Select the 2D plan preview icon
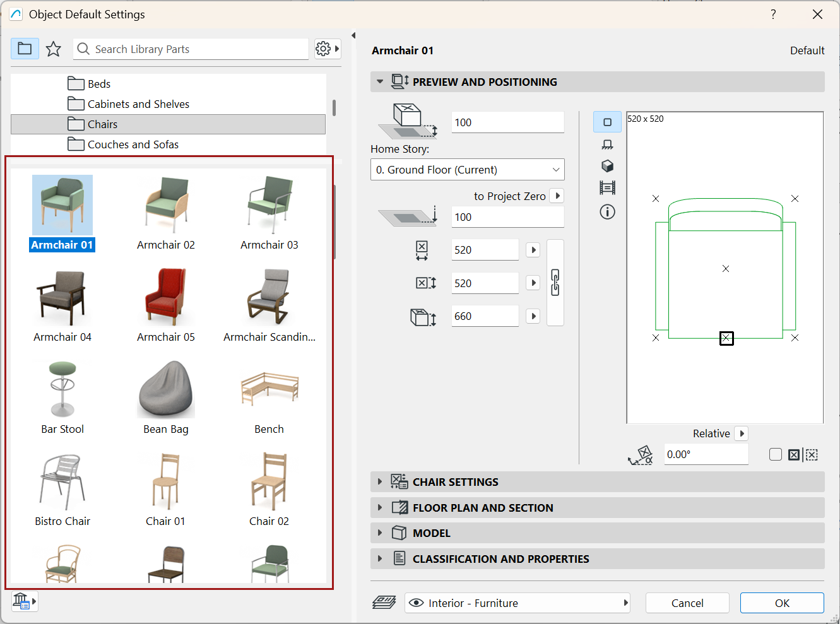This screenshot has width=840, height=624. [x=607, y=122]
